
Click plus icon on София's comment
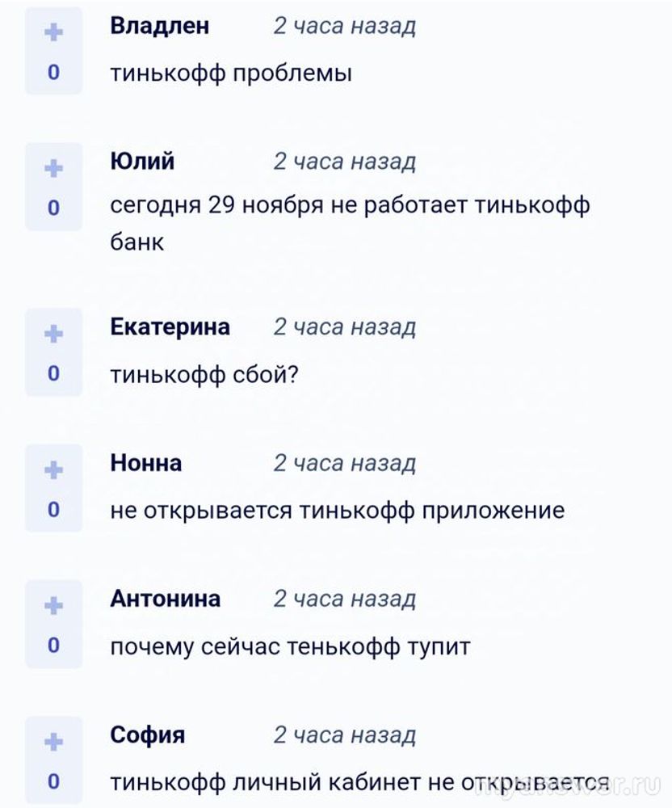tap(53, 742)
